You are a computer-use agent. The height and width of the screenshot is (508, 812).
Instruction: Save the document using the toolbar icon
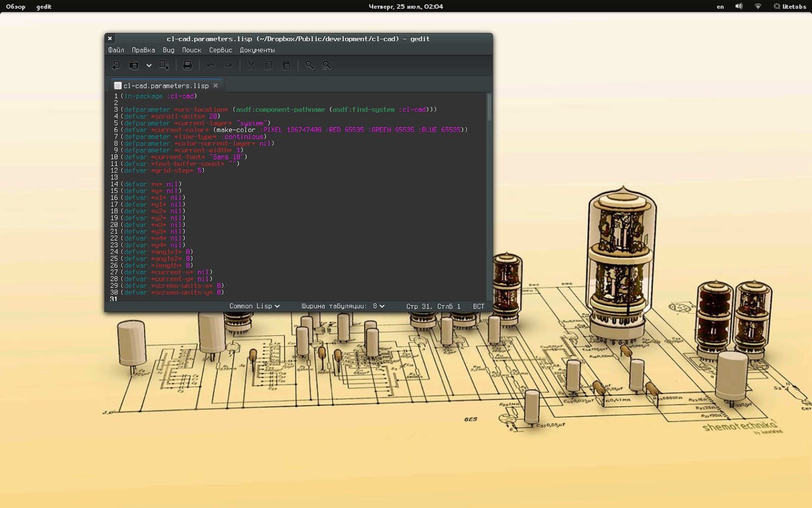coord(164,66)
